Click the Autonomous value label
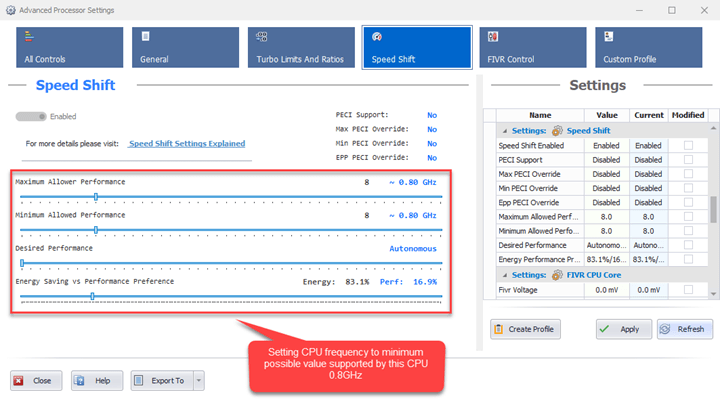The height and width of the screenshot is (405, 720). pyautogui.click(x=413, y=248)
